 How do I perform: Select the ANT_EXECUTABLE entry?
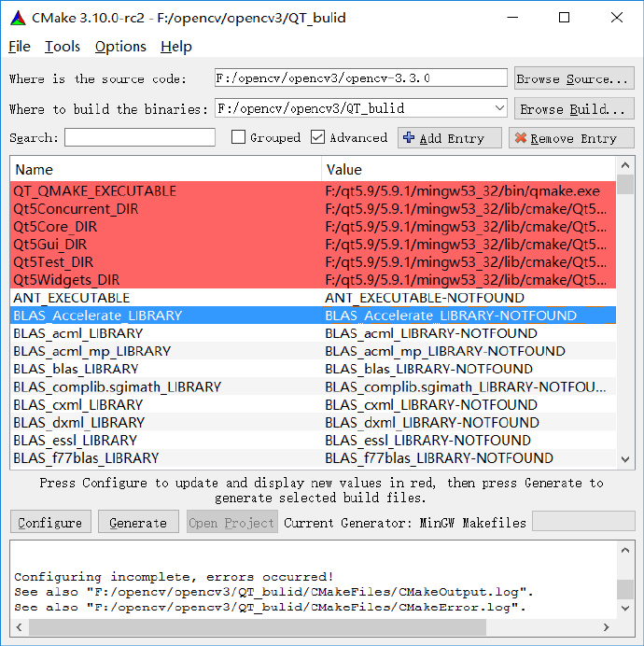[314, 298]
